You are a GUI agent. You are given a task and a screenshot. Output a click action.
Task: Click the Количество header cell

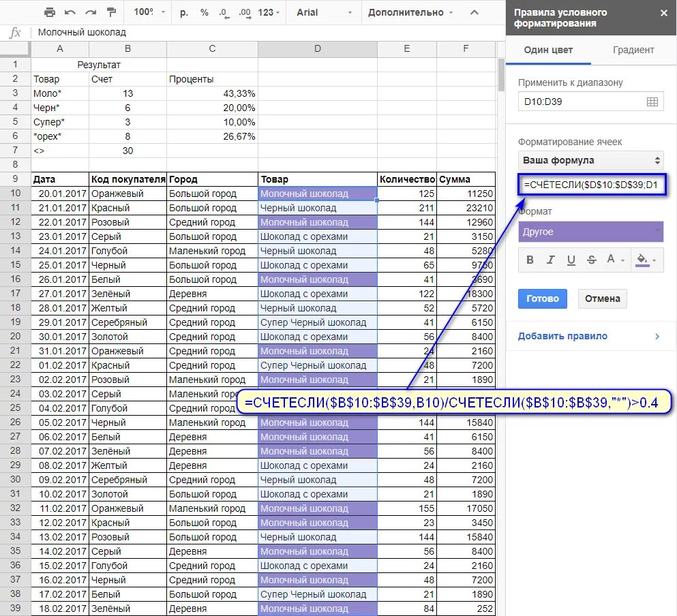click(x=407, y=179)
